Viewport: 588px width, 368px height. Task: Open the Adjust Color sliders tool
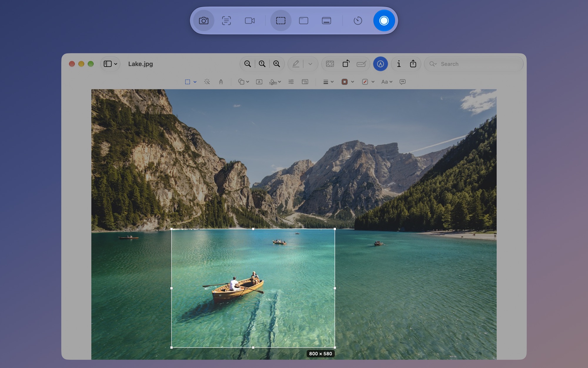291,82
